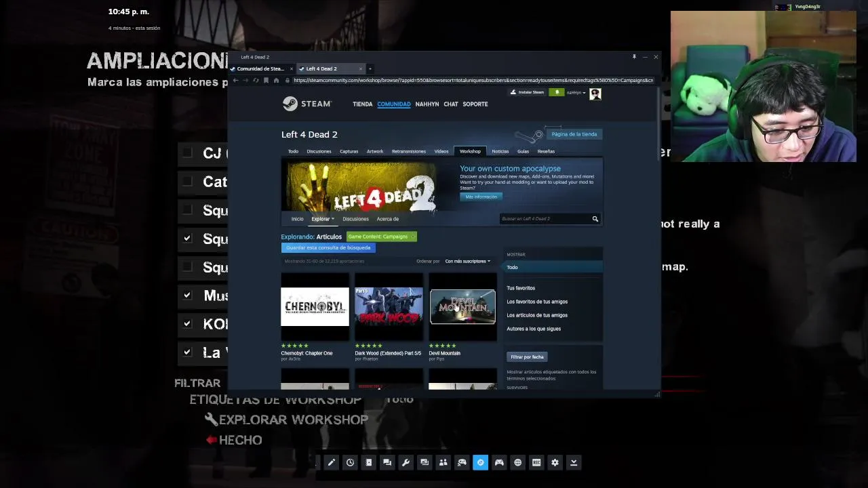Viewport: 868px width, 488px height.
Task: Click the Filtrar por fecha button
Action: [x=527, y=357]
